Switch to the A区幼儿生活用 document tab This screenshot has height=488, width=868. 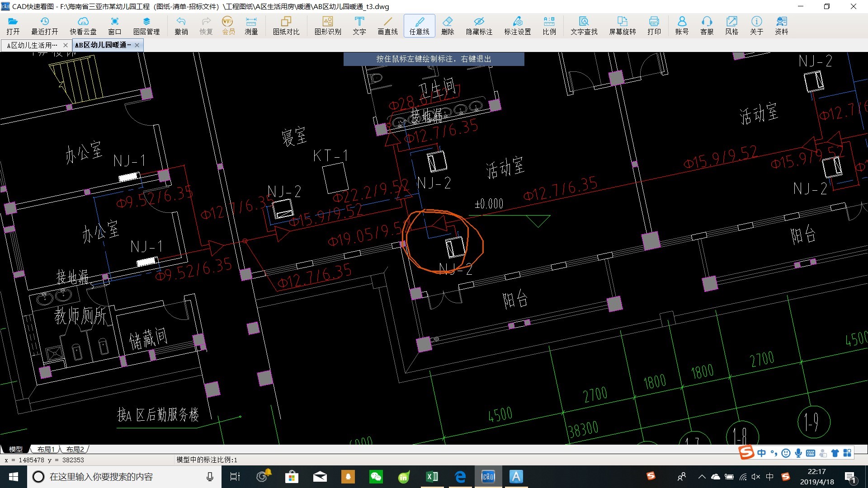click(x=32, y=45)
